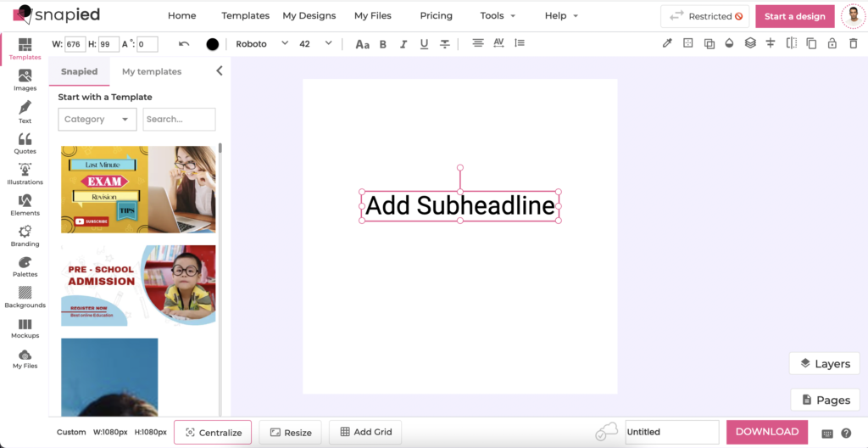
Task: Flip the element with mirror icon
Action: 792,42
